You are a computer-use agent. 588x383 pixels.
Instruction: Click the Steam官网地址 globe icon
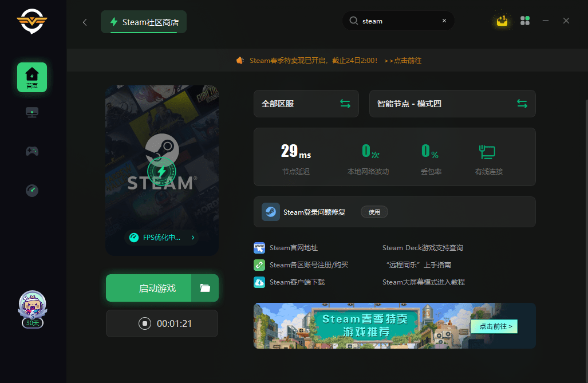(x=261, y=247)
